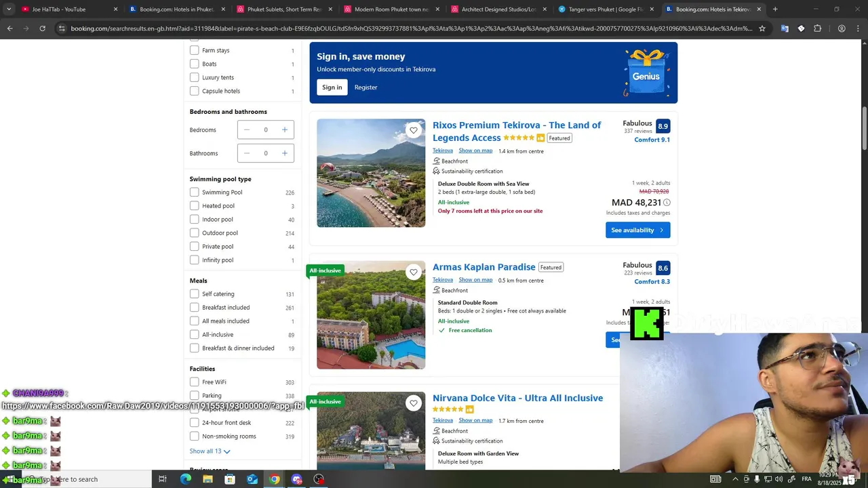Switch to Modern Room Phuket town tab
The width and height of the screenshot is (868, 488).
point(391,9)
